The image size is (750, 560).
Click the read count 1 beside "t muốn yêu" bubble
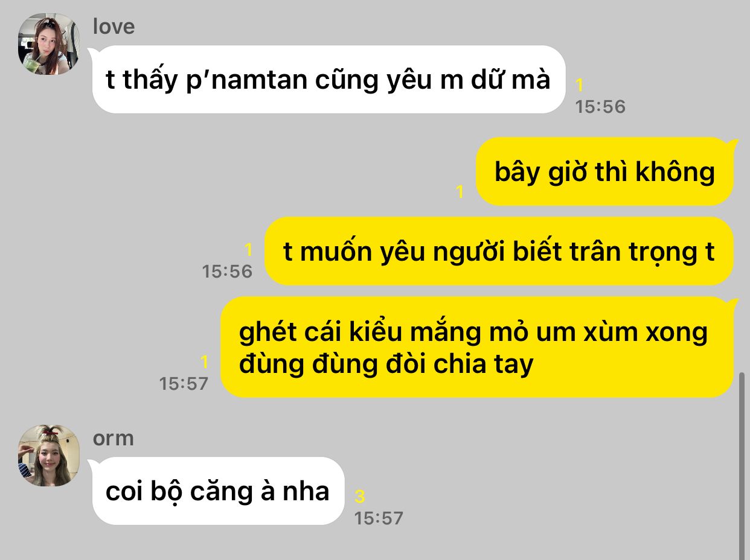coord(248,249)
